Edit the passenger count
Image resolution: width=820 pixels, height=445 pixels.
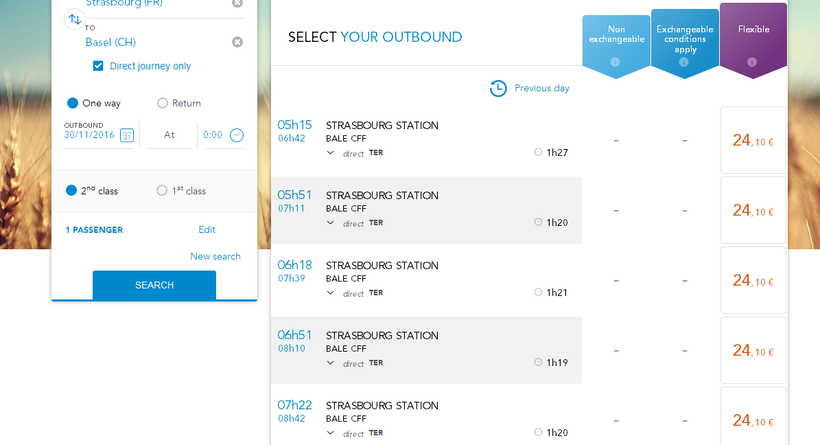207,230
